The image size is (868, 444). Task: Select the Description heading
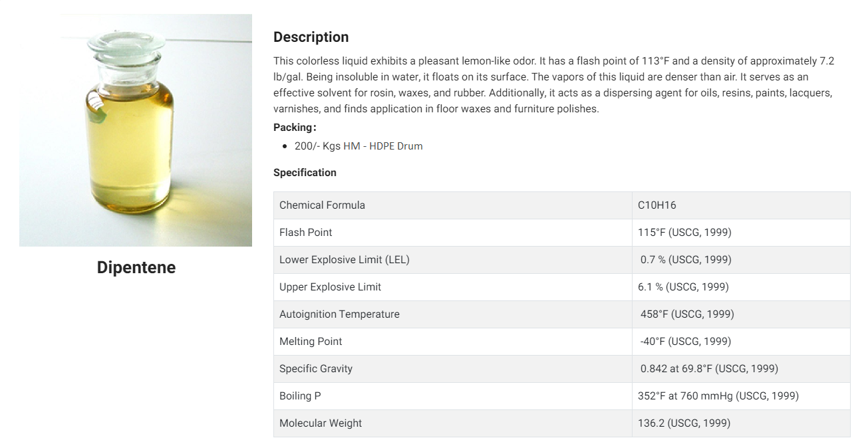[311, 37]
